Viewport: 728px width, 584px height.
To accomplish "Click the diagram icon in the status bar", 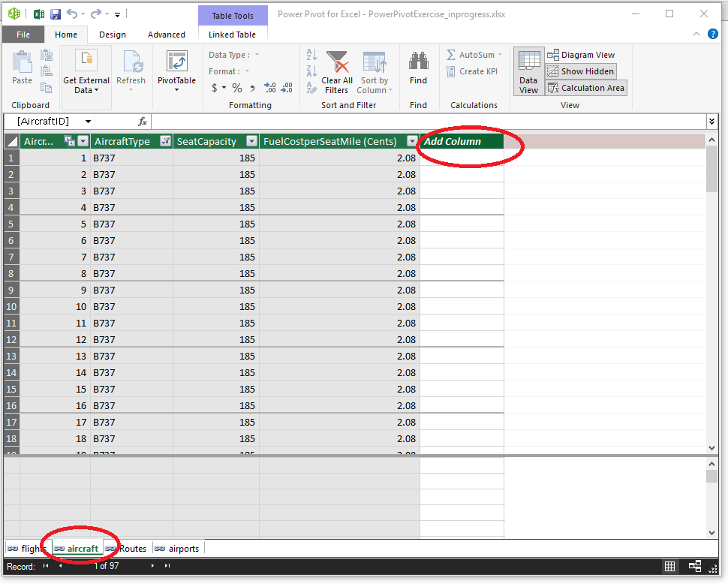I will [x=695, y=566].
